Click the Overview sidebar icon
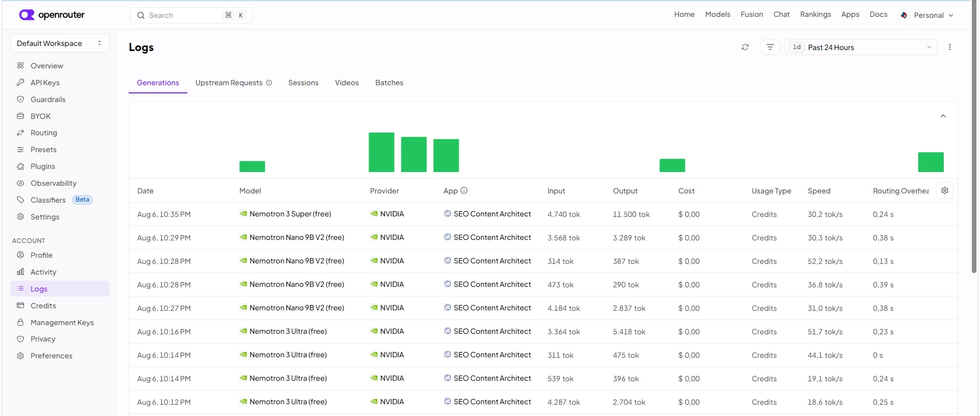 (20, 65)
